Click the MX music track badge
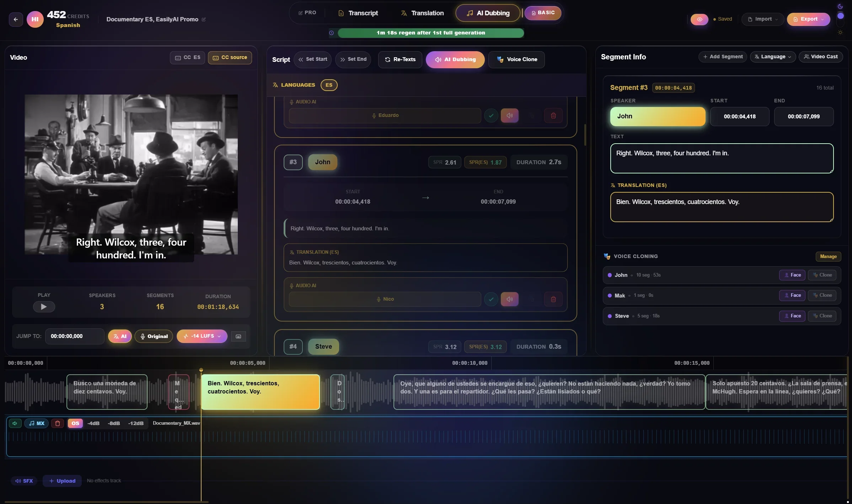Screen dimensions: 852x504 pos(37,423)
